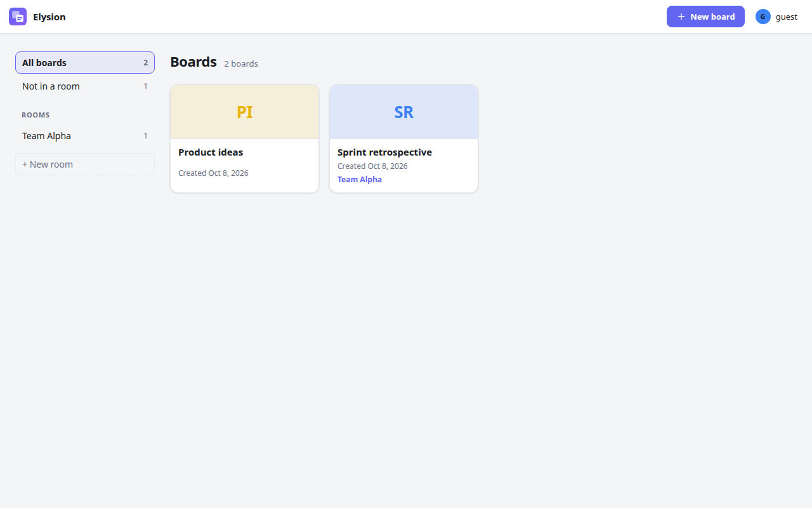Click the '2 boards' count text
The width and height of the screenshot is (812, 508).
click(x=241, y=64)
